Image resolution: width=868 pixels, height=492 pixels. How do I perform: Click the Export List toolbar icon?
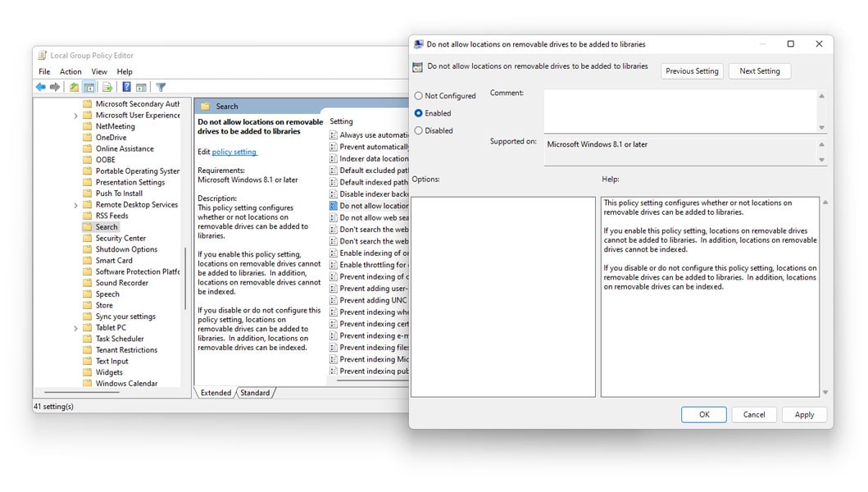point(106,87)
